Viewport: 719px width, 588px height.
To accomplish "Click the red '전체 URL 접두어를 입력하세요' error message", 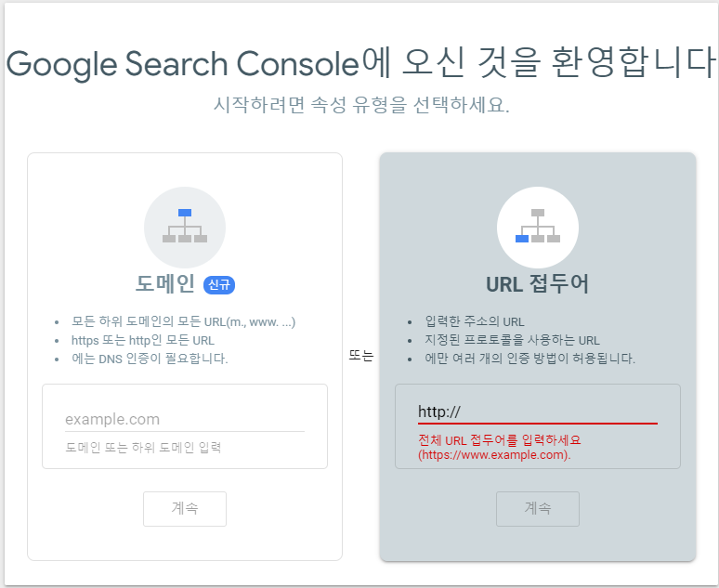I will click(x=500, y=447).
